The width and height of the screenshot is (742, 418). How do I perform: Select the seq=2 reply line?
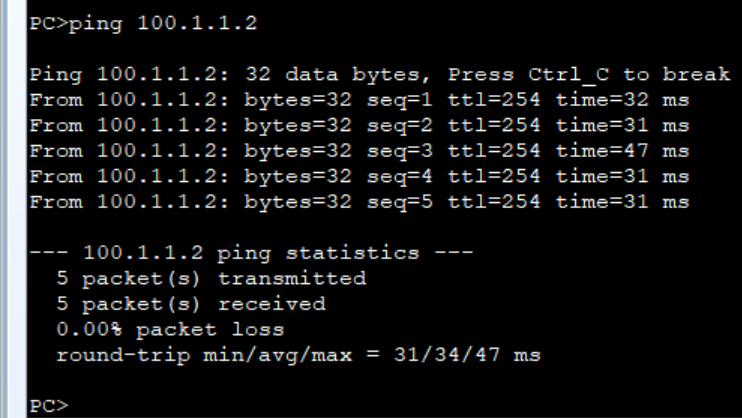pyautogui.click(x=359, y=126)
